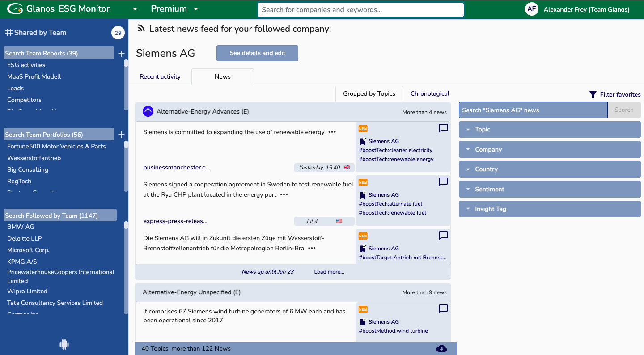Click hashtag boostTech:renewable fuel
The height and width of the screenshot is (355, 644).
393,213
